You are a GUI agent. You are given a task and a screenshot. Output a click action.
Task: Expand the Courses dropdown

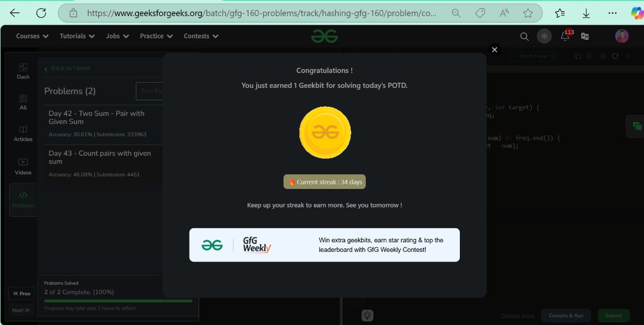click(32, 36)
